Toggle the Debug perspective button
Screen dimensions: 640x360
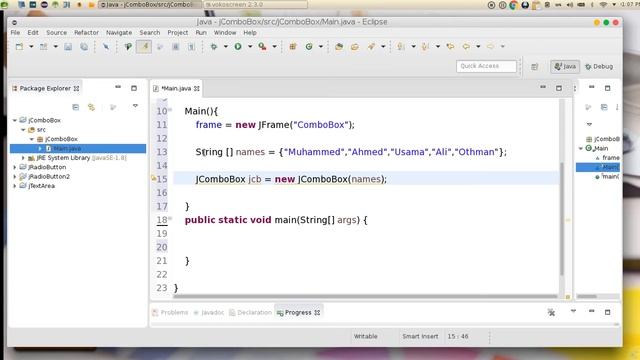point(599,66)
